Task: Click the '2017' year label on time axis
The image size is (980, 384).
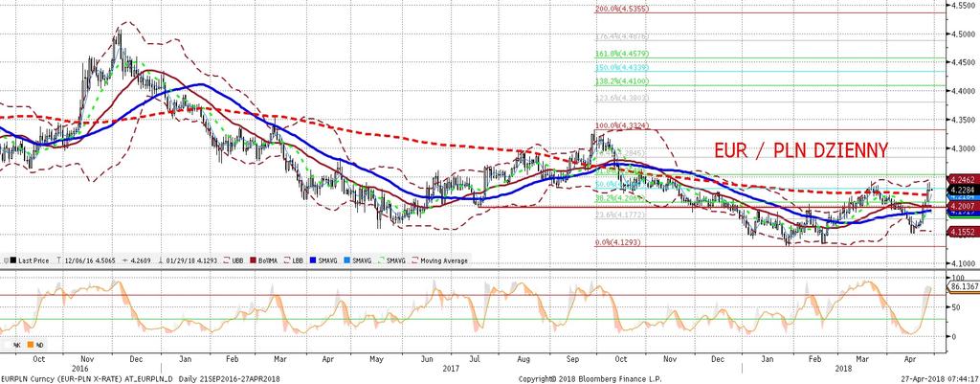Action: (x=450, y=369)
